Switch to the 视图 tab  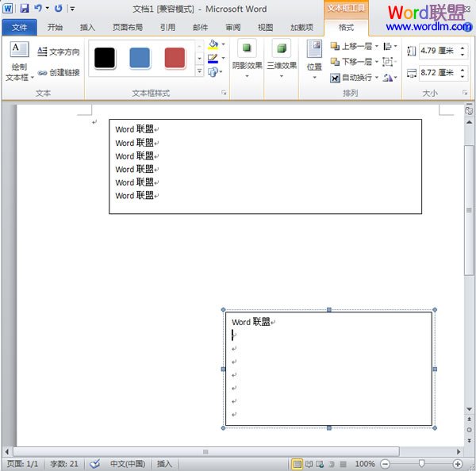click(x=265, y=28)
